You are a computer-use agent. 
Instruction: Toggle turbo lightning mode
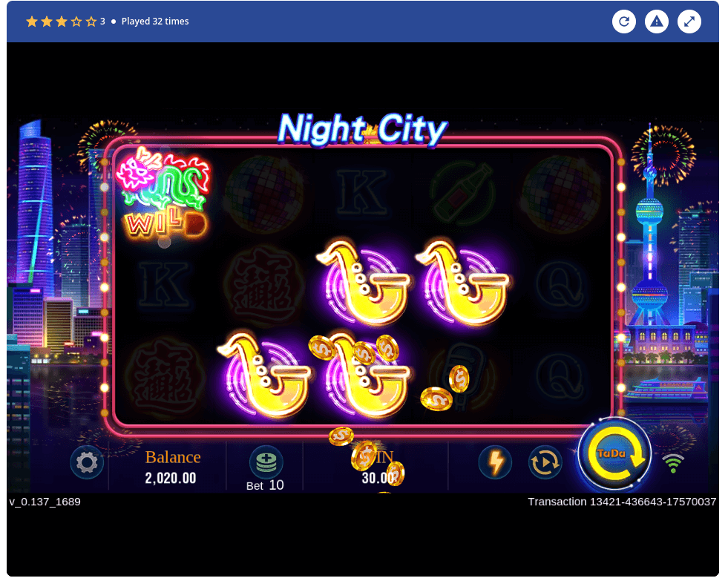496,462
